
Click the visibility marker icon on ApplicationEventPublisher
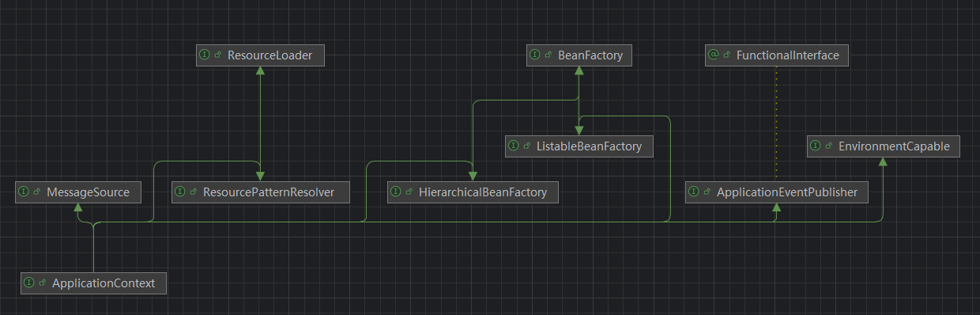coord(707,192)
